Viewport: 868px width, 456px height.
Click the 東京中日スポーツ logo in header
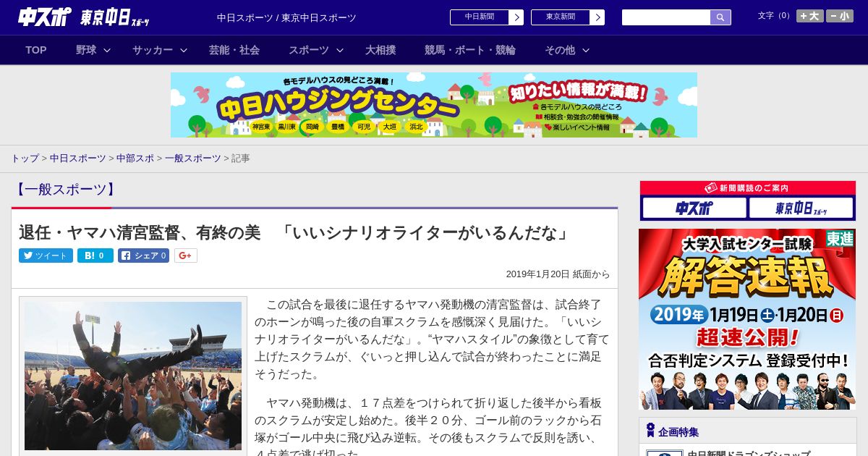coord(114,17)
